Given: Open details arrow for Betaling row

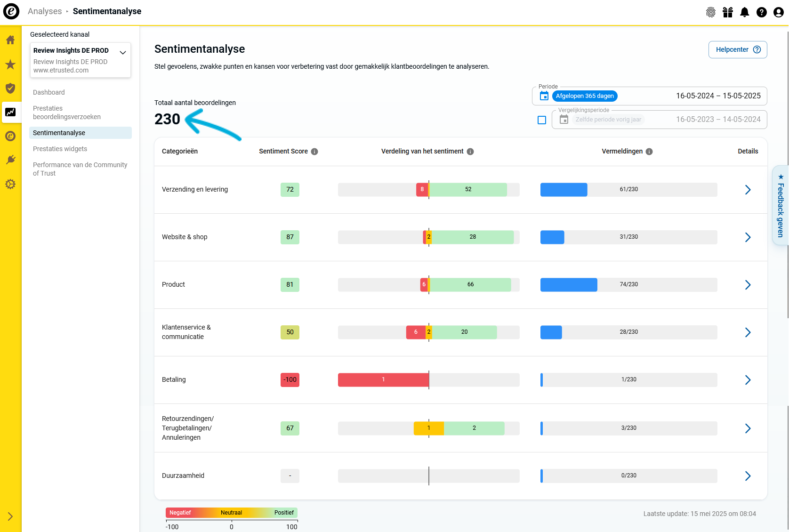Looking at the screenshot, I should [748, 380].
